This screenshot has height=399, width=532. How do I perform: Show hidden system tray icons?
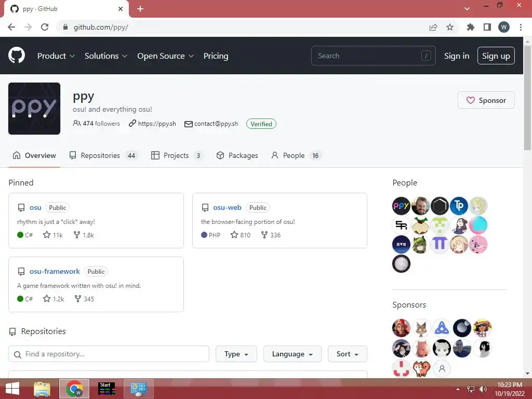click(x=458, y=389)
